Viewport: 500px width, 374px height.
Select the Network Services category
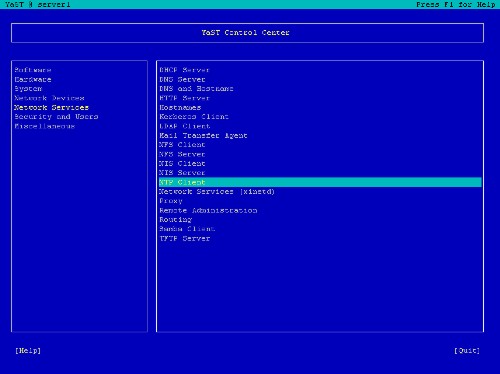(x=51, y=107)
